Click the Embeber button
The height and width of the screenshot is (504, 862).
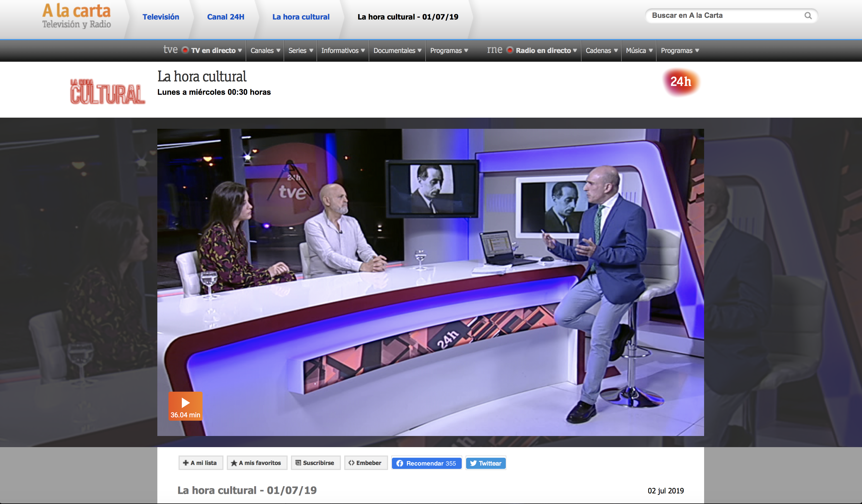tap(366, 463)
